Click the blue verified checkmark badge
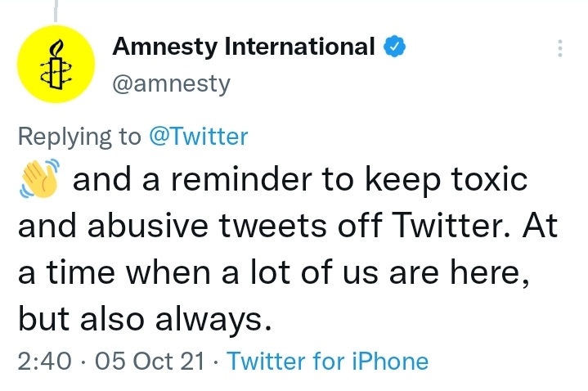 (x=394, y=47)
